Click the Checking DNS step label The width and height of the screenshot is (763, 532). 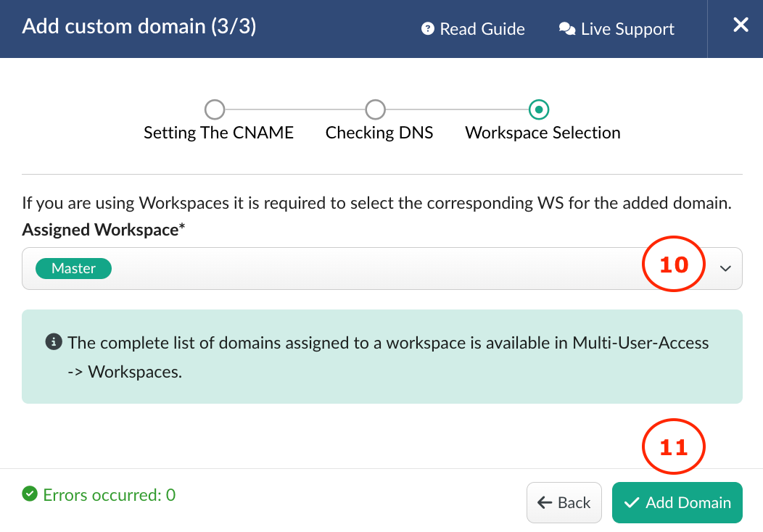[379, 133]
